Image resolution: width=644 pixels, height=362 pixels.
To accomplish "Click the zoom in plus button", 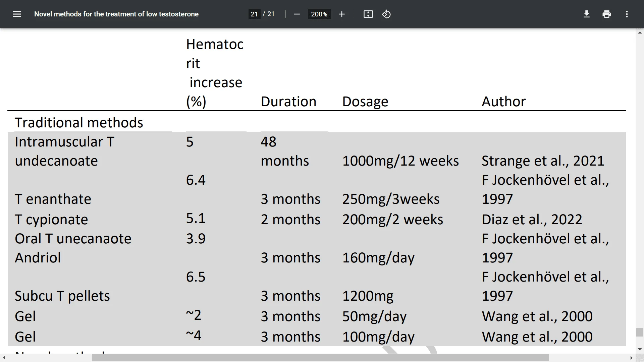I will click(342, 14).
